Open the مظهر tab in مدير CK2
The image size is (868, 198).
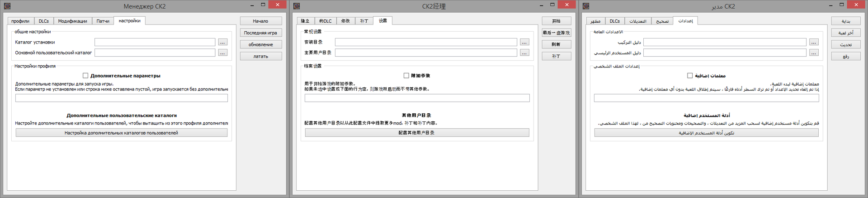tap(595, 21)
